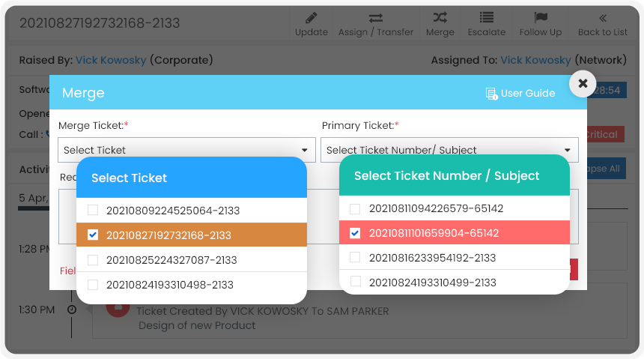Click the Merge toolbar label
Screen dimensions: 644x359
[x=440, y=32]
